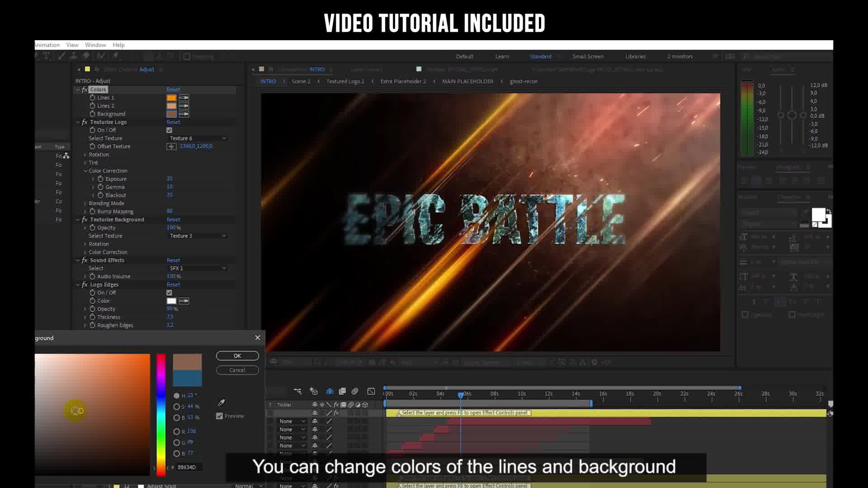Screen dimensions: 868x488
Task: Reset the Texturize Logo effect
Action: (x=173, y=122)
